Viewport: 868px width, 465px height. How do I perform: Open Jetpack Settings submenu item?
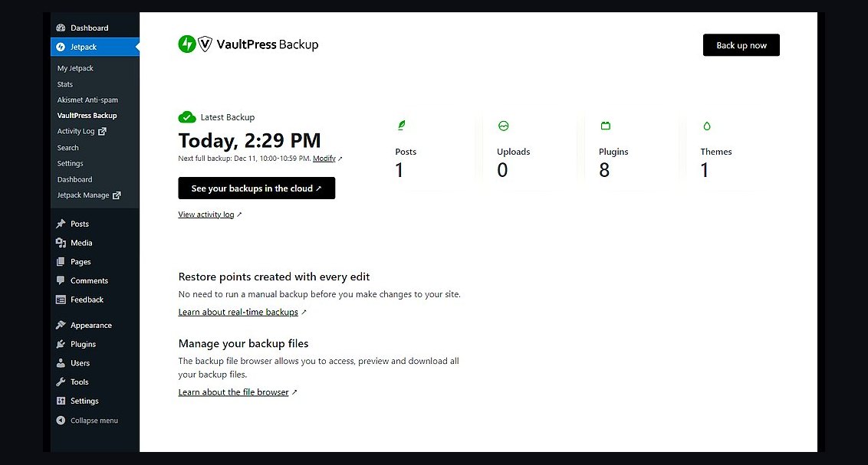tap(71, 164)
